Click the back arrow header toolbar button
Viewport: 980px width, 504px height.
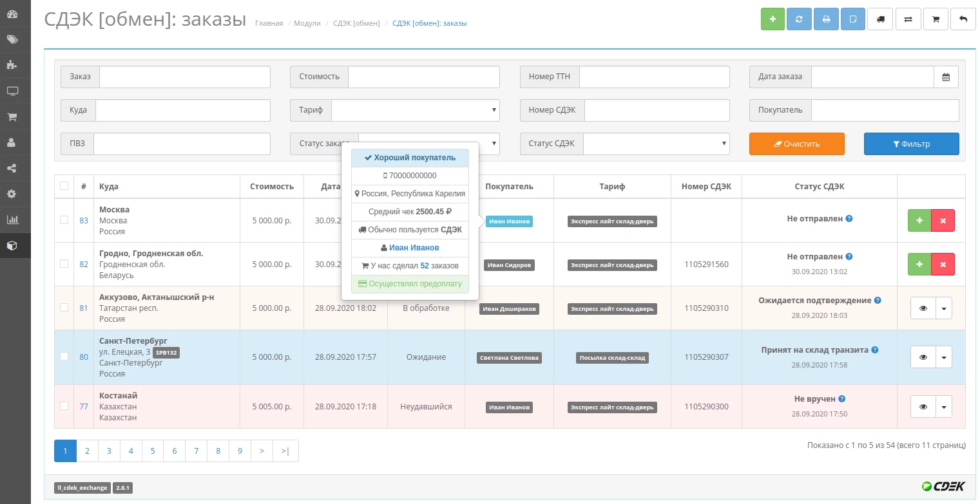[x=963, y=19]
